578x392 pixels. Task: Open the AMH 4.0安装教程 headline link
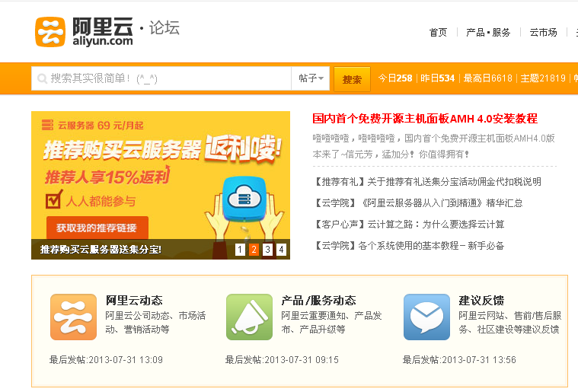coord(425,119)
